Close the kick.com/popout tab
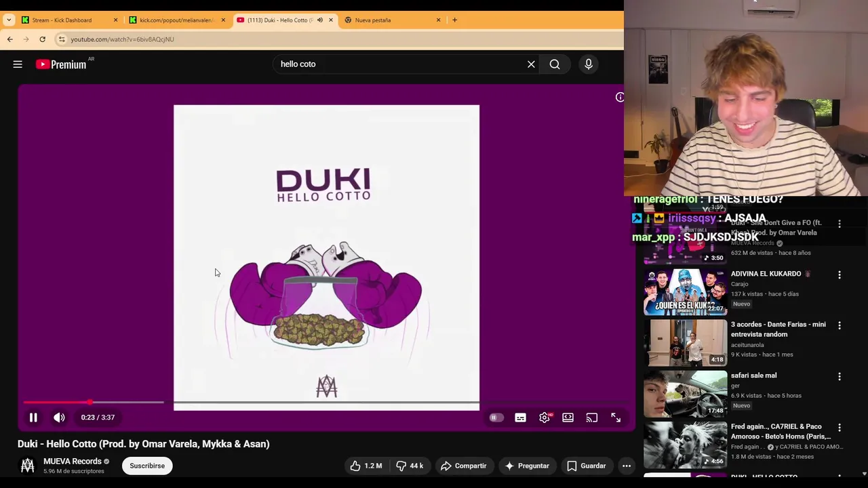The width and height of the screenshot is (868, 488). (222, 20)
